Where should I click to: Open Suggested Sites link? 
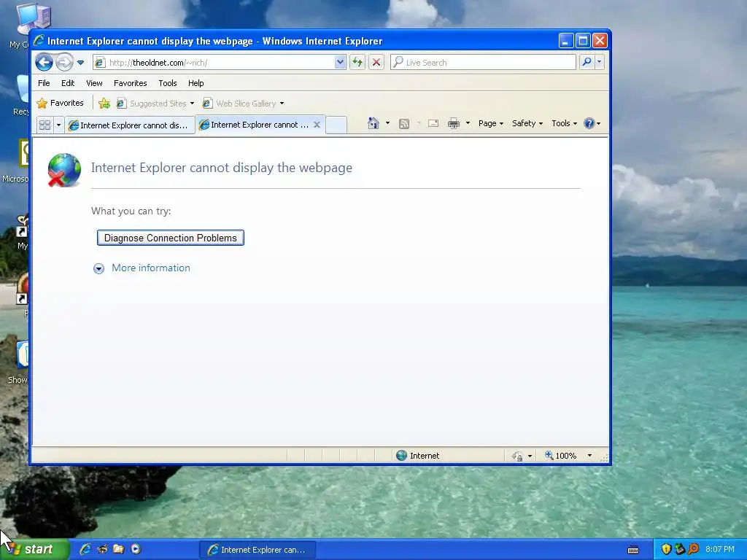point(155,104)
